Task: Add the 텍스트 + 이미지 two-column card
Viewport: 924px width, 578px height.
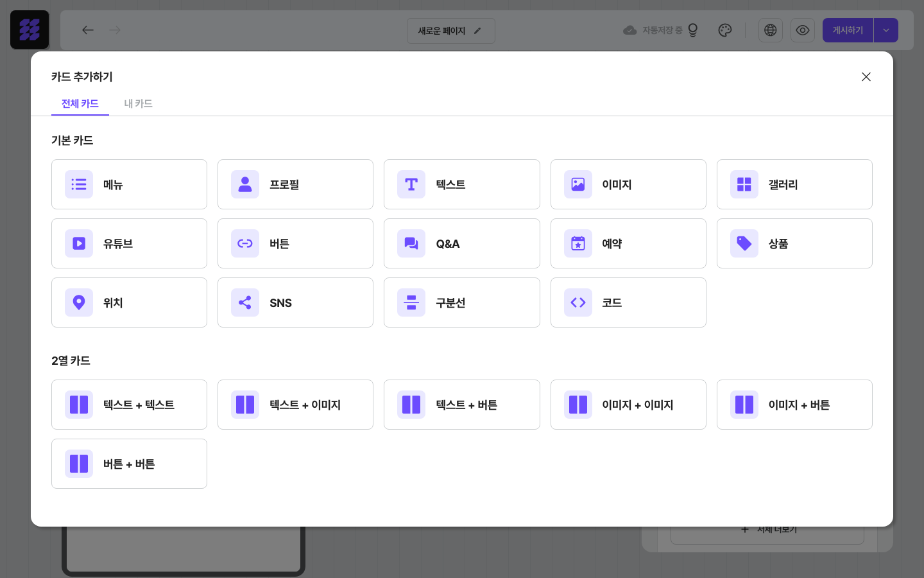Action: coord(295,405)
